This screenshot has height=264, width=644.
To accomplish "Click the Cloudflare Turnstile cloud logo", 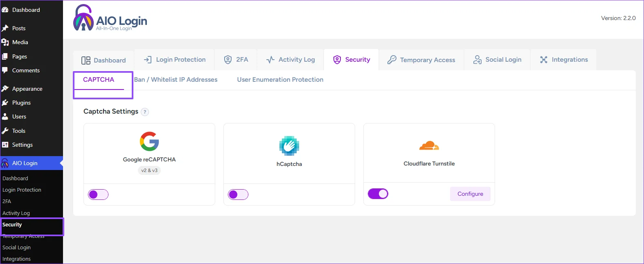I will pos(429,145).
